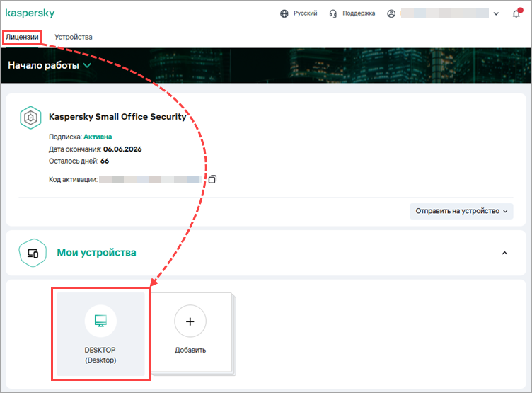Image resolution: width=532 pixels, height=393 pixels.
Task: Click the Начало работы heading
Action: pyautogui.click(x=43, y=65)
